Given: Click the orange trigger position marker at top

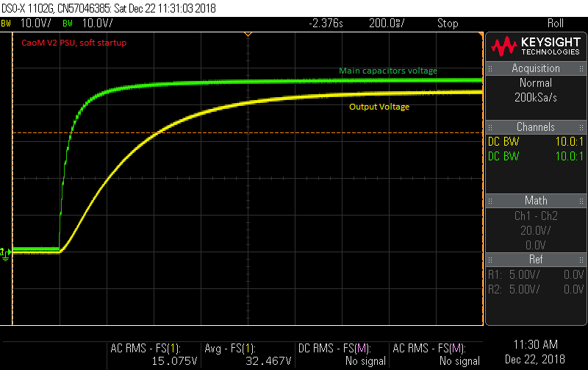Looking at the screenshot, I should coord(248,35).
